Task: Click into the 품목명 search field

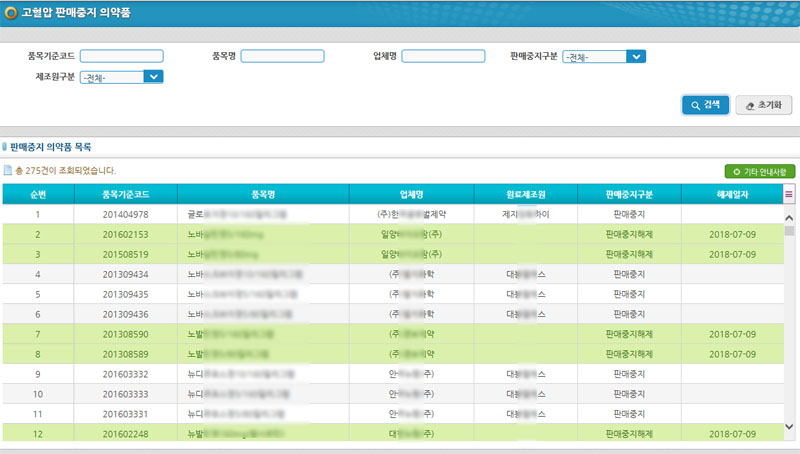Action: click(282, 57)
